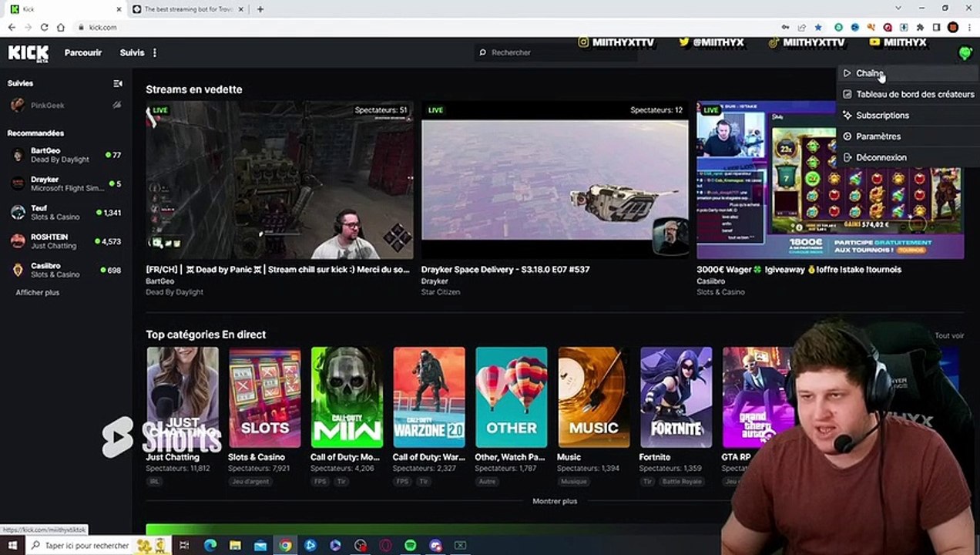The image size is (980, 555).
Task: Click the browser home icon
Action: coord(60,27)
